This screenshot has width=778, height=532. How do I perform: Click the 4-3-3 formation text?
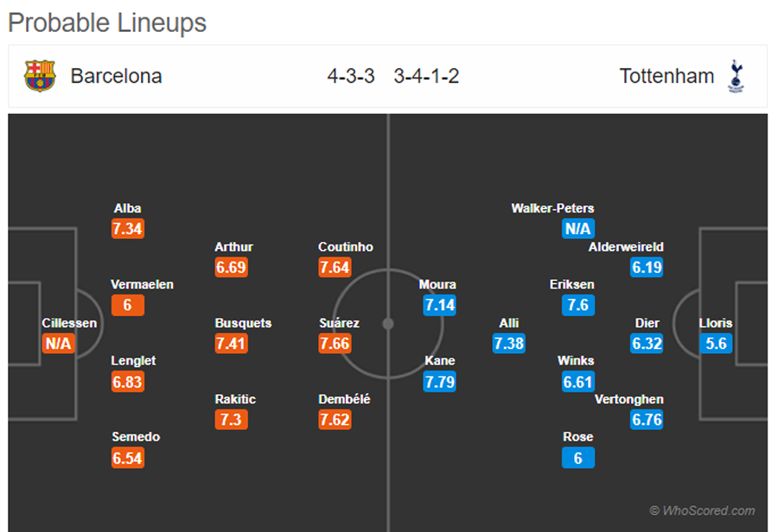coord(351,76)
